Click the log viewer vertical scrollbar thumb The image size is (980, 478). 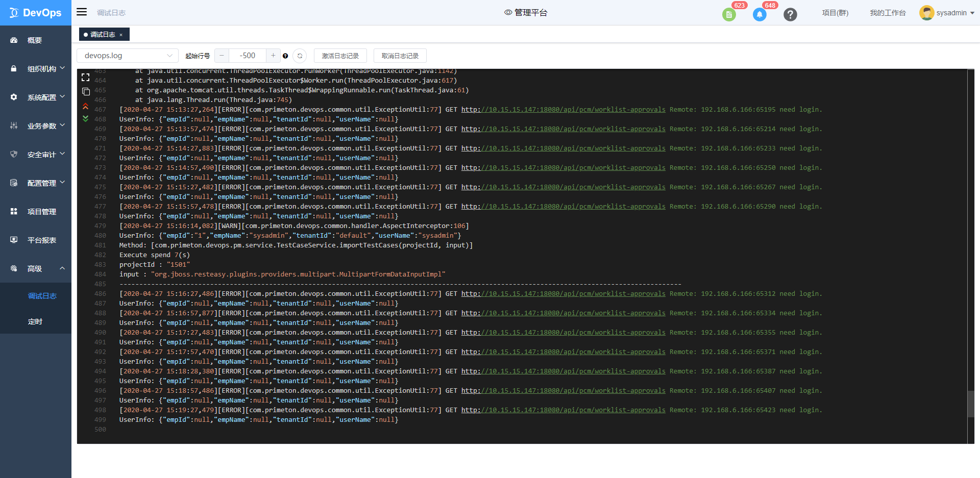[x=971, y=404]
